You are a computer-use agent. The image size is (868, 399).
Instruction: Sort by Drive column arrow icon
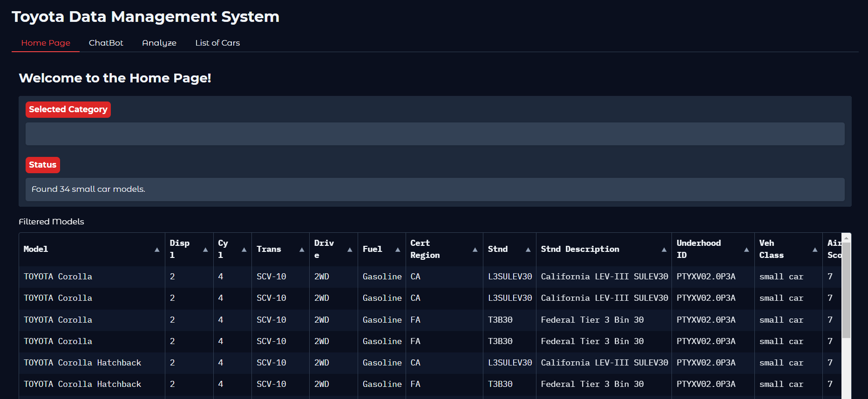(x=350, y=250)
